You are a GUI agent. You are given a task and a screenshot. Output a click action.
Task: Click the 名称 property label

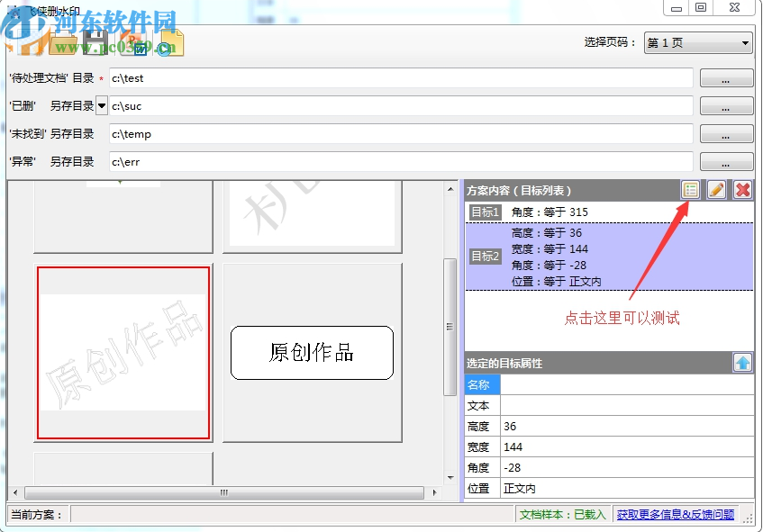(x=482, y=384)
